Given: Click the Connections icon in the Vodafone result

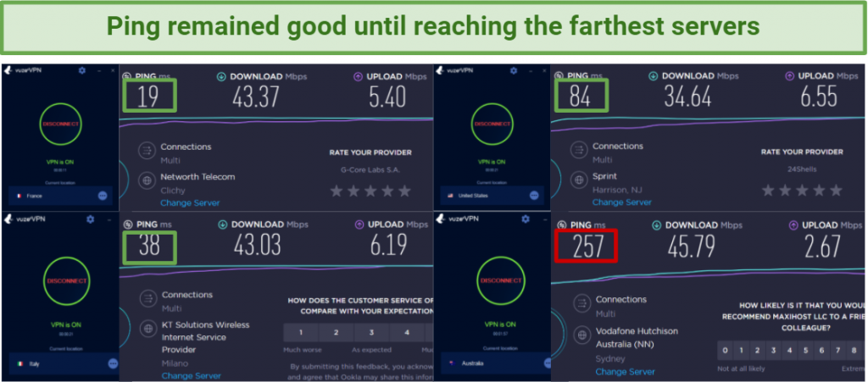Looking at the screenshot, I should (581, 303).
